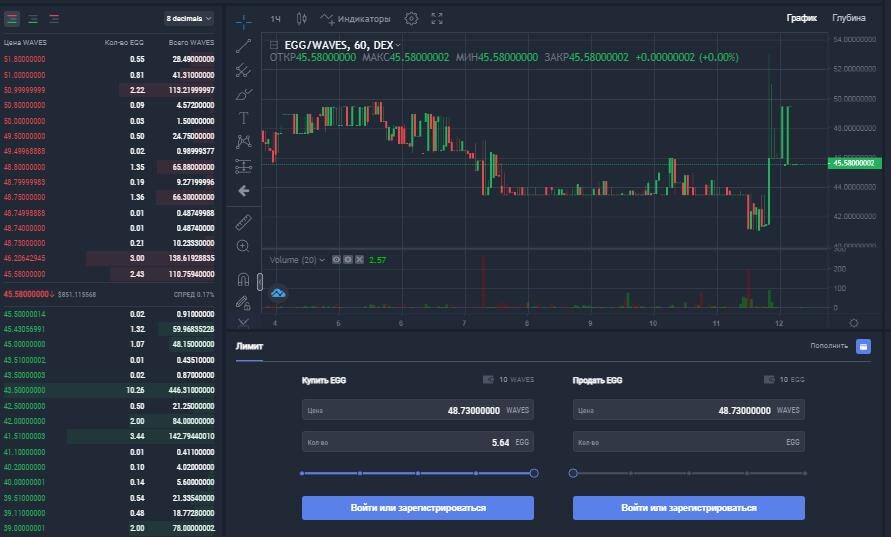Viewport: 891px width, 537px height.
Task: Click the empty sell amount EGG field
Action: pos(689,442)
